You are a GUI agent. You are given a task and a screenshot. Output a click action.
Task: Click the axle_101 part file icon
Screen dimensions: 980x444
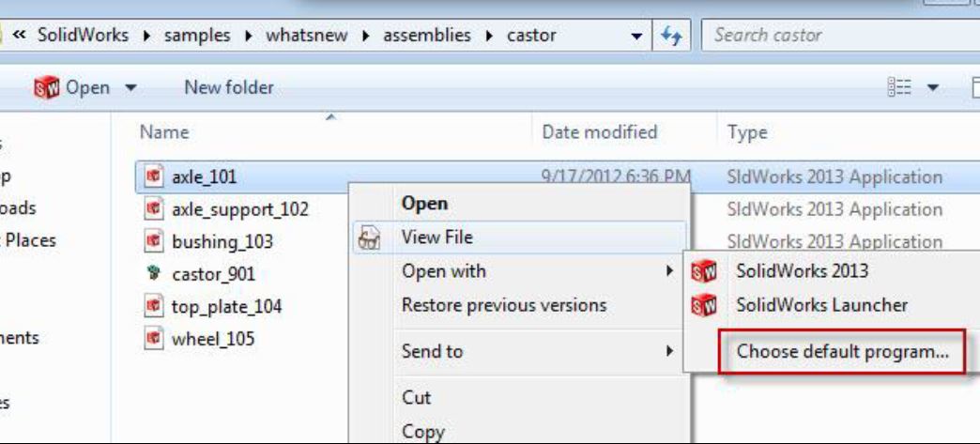click(x=153, y=177)
